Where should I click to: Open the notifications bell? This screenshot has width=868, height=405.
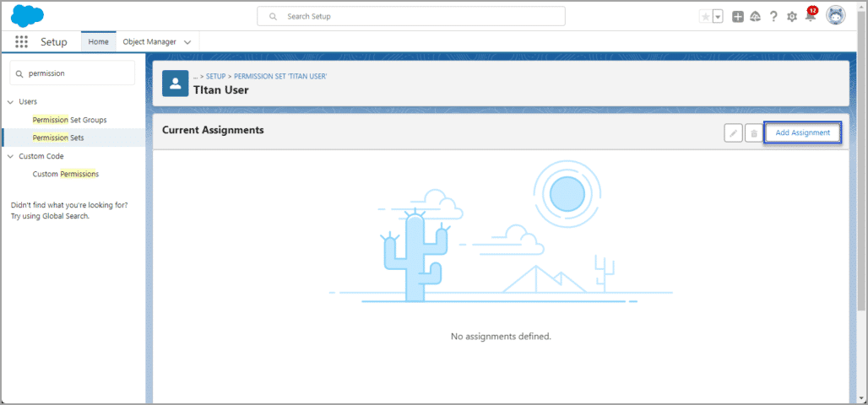tap(811, 15)
